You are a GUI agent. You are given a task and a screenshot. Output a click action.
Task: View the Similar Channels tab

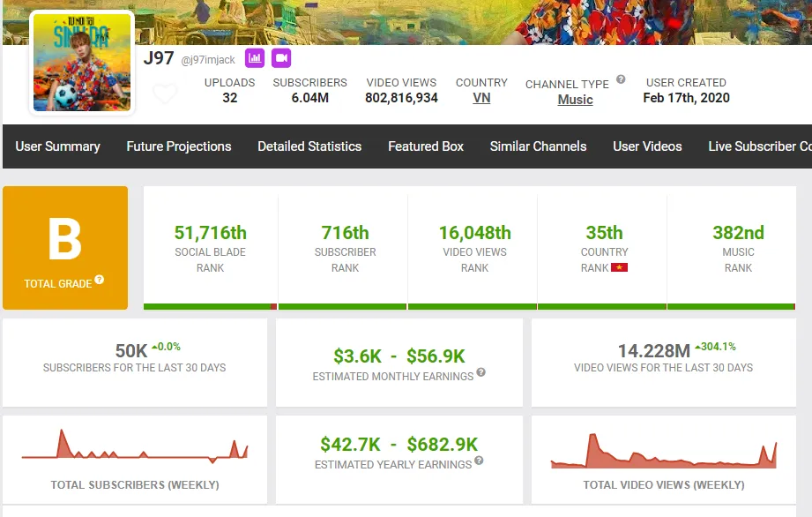538,146
